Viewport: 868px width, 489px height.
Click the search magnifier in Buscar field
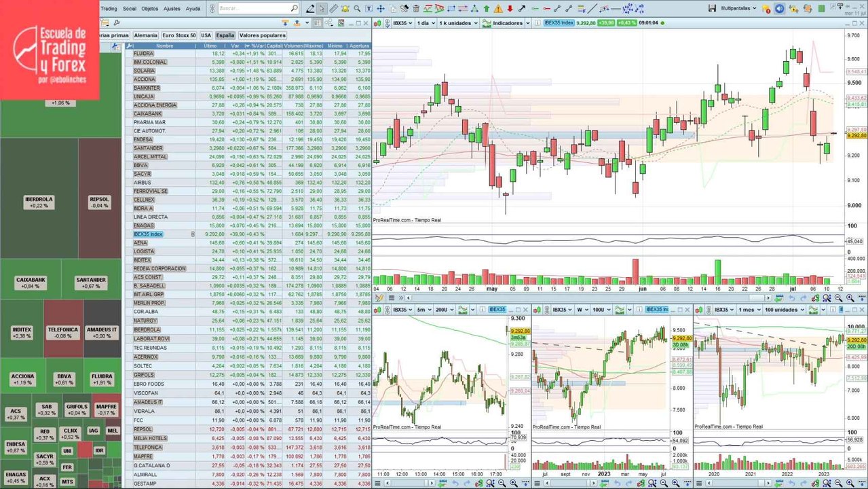294,8
